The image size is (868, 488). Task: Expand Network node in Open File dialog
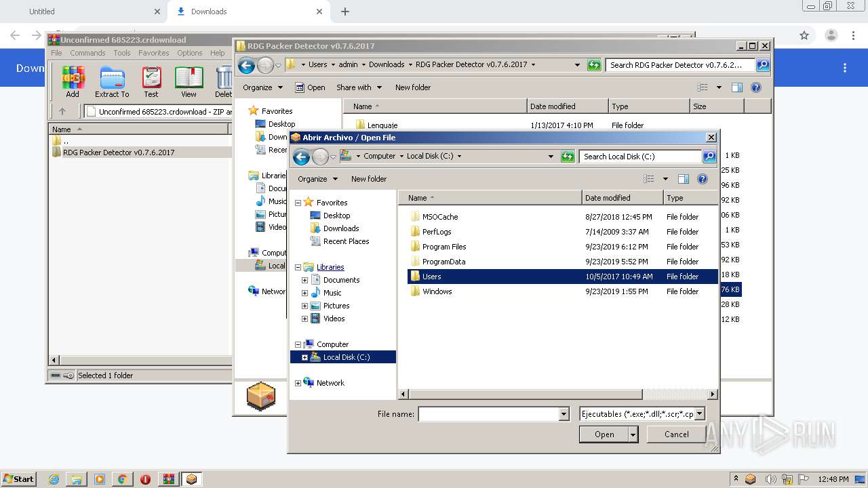[x=298, y=383]
